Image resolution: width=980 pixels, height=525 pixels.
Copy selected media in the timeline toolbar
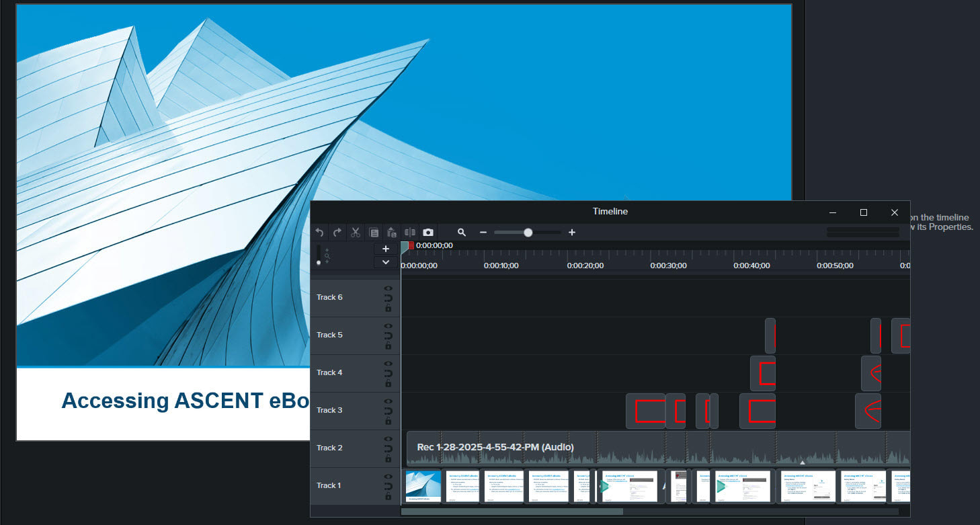(374, 233)
